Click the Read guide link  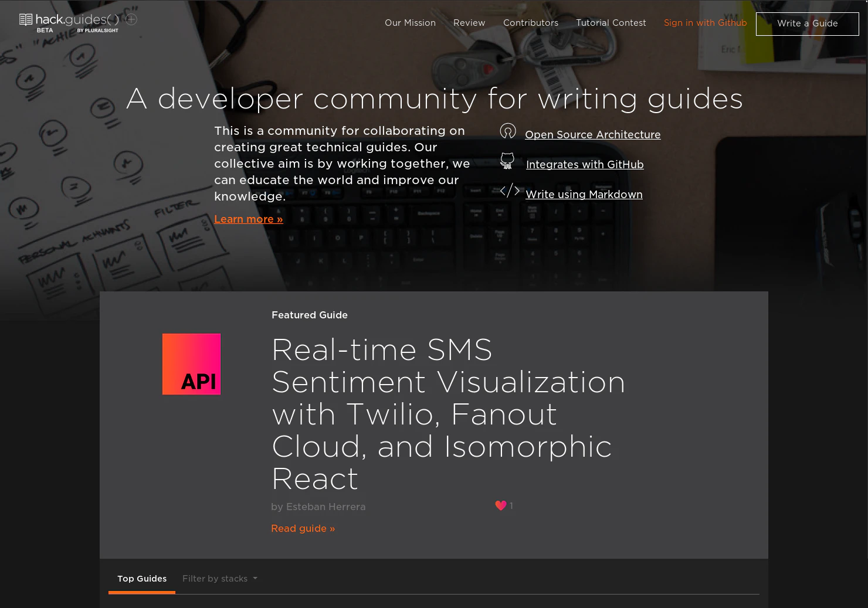(x=303, y=528)
